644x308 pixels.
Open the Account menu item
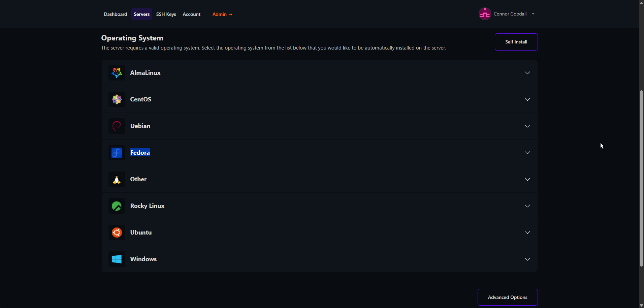(x=191, y=14)
